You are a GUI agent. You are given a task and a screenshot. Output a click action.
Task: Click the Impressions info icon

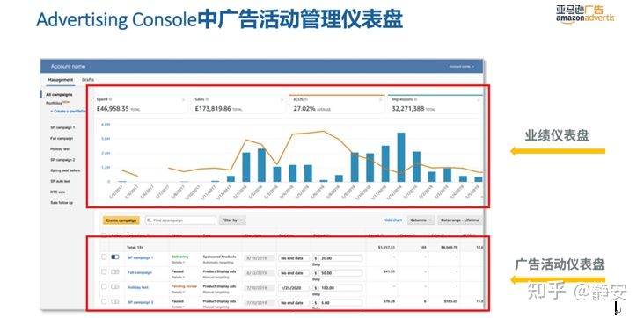[x=415, y=99]
